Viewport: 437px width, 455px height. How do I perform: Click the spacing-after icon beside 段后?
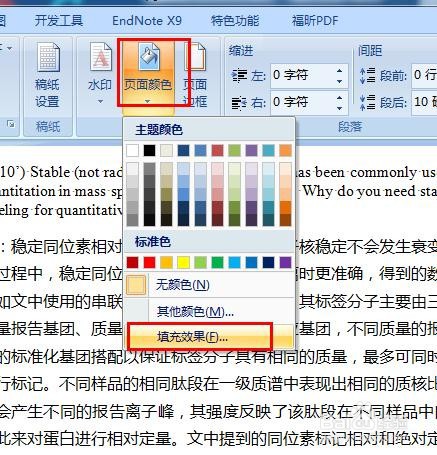pyautogui.click(x=368, y=102)
